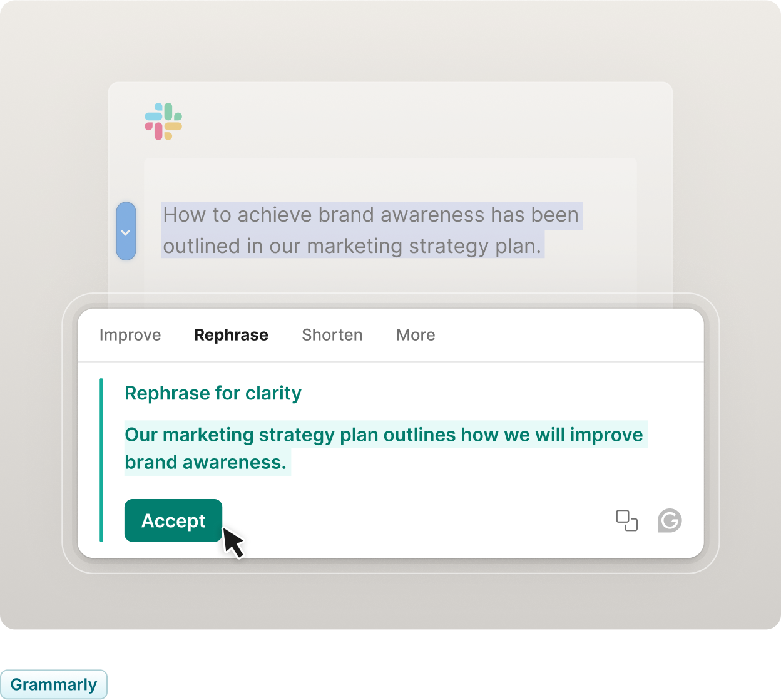Click the green accent bar of suggestion

coord(101,460)
